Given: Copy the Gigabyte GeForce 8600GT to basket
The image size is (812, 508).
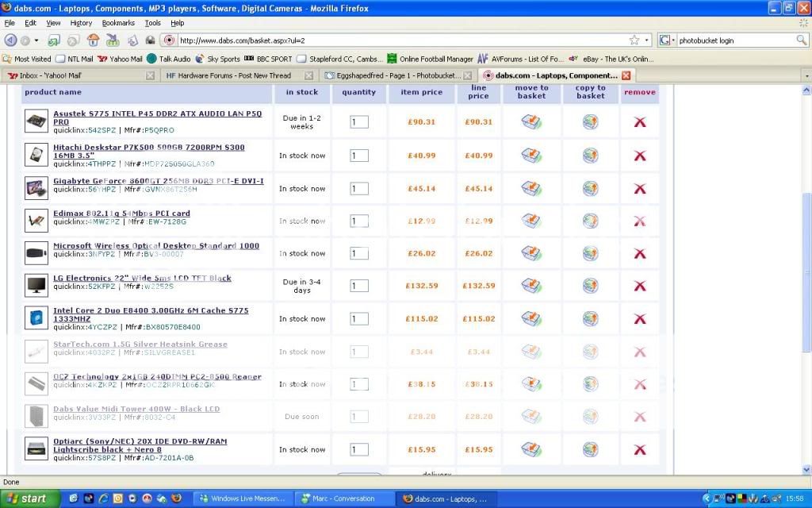Looking at the screenshot, I should [590, 189].
